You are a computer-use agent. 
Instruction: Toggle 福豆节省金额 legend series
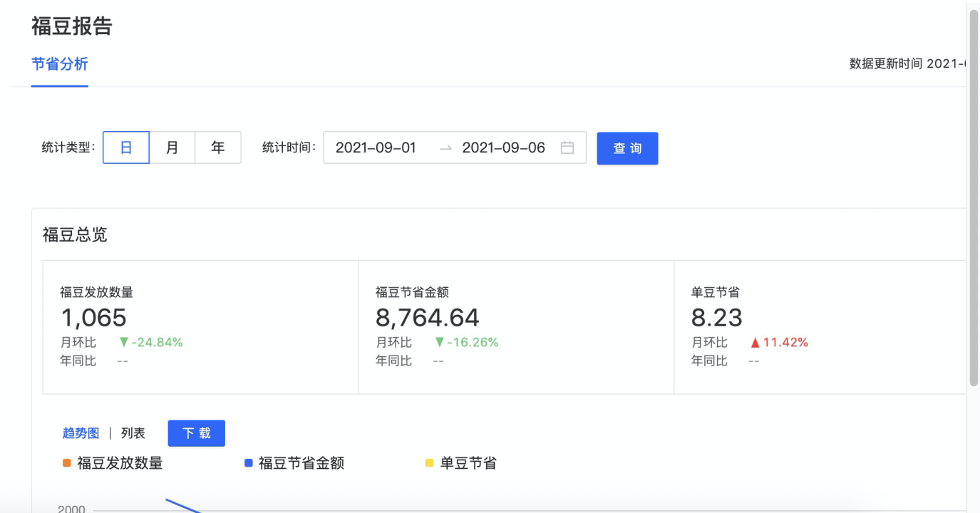pos(294,463)
